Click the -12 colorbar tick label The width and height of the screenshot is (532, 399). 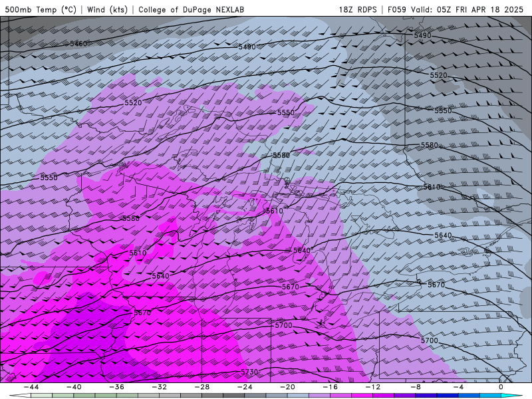tap(373, 387)
